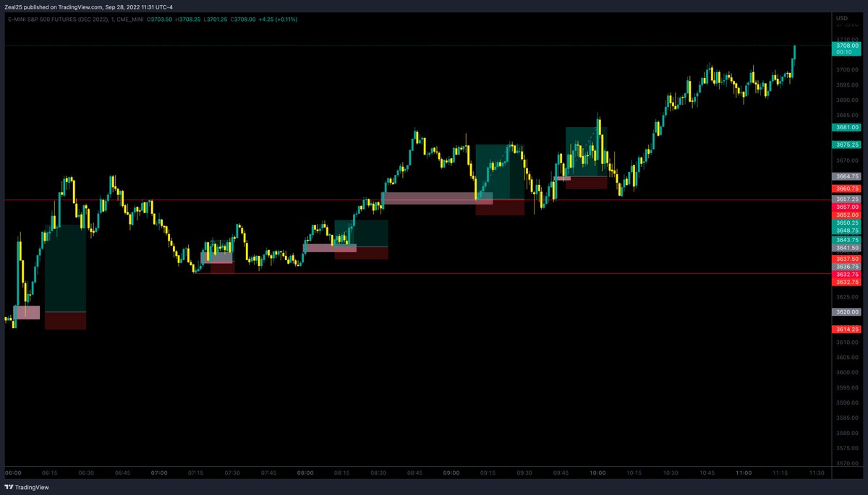Click the 3600.00 price axis tick

pos(846,373)
